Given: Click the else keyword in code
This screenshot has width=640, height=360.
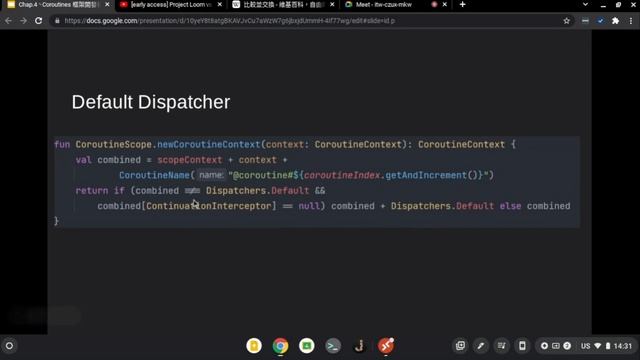Looking at the screenshot, I should pos(510,206).
